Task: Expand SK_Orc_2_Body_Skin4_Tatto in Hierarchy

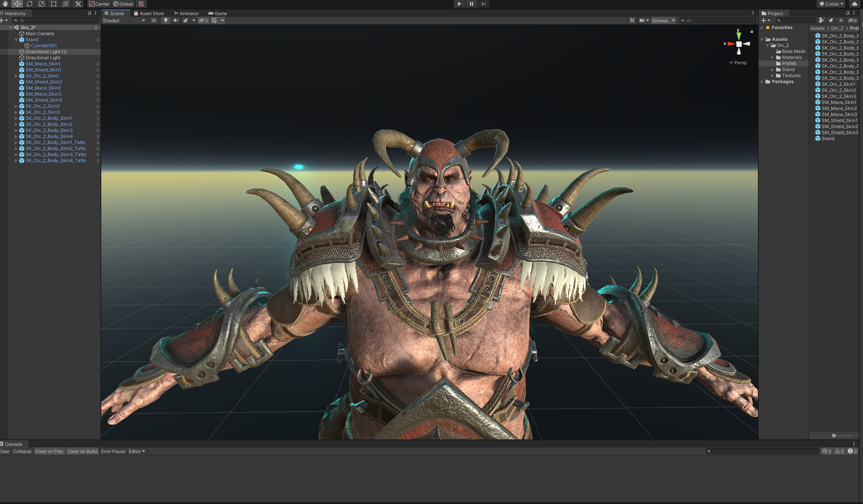Action: click(16, 161)
